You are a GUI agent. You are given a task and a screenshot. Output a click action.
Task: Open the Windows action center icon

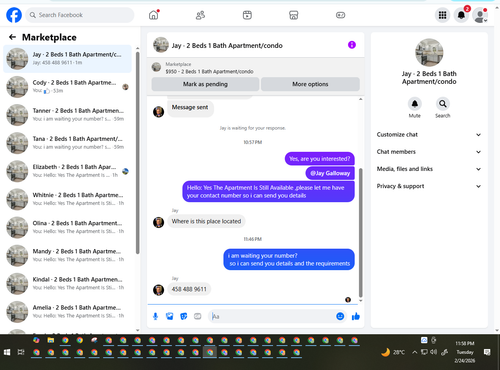[x=487, y=352]
